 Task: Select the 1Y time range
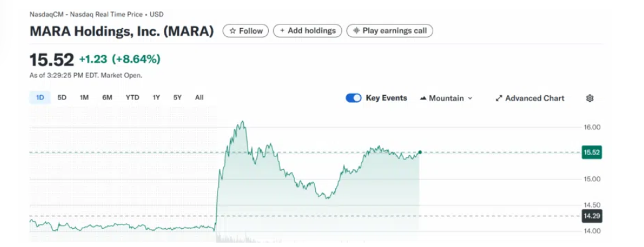(x=156, y=98)
